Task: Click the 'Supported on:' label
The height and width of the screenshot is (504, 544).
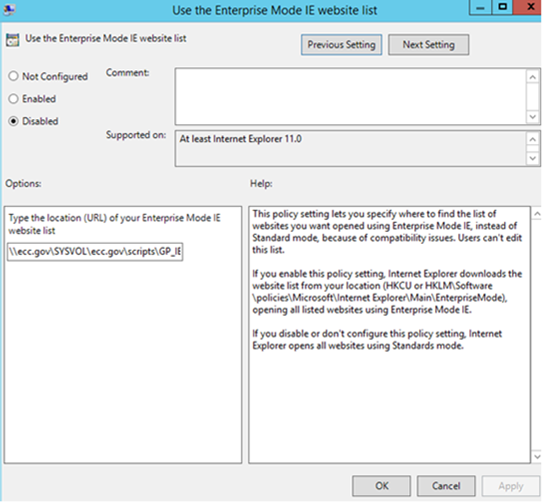Action: pos(136,135)
